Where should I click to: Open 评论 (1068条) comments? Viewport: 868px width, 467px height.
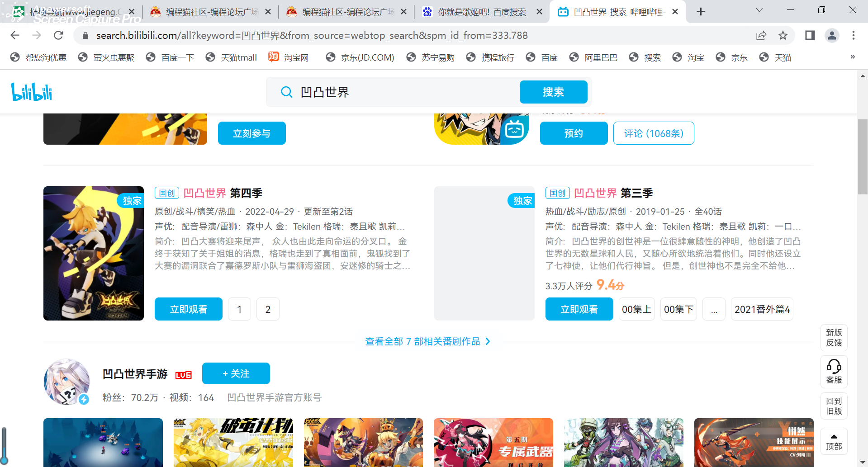point(654,133)
